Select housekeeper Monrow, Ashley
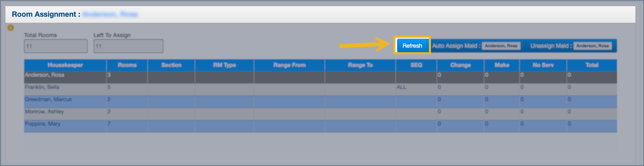Viewport: 644px width, 166px height. pos(44,112)
